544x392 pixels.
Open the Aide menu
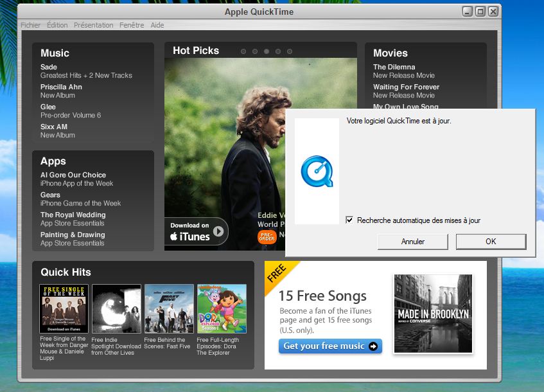(x=157, y=25)
